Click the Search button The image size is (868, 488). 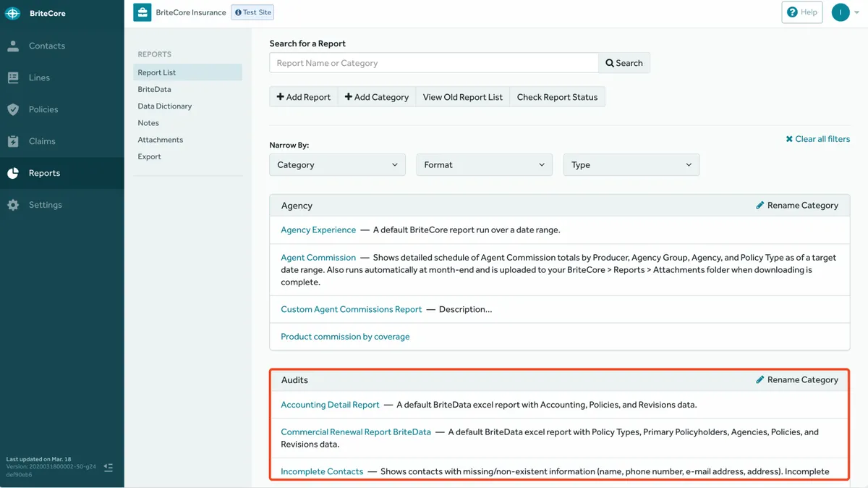click(x=624, y=63)
